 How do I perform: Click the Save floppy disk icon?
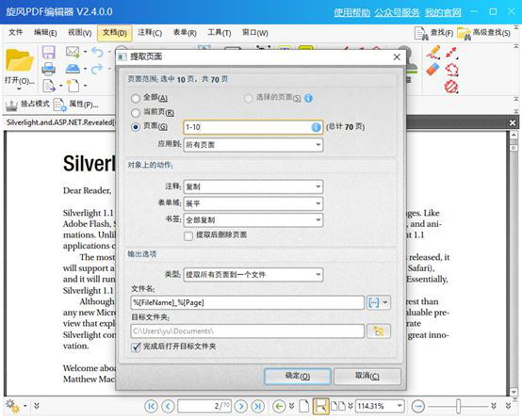(x=49, y=53)
